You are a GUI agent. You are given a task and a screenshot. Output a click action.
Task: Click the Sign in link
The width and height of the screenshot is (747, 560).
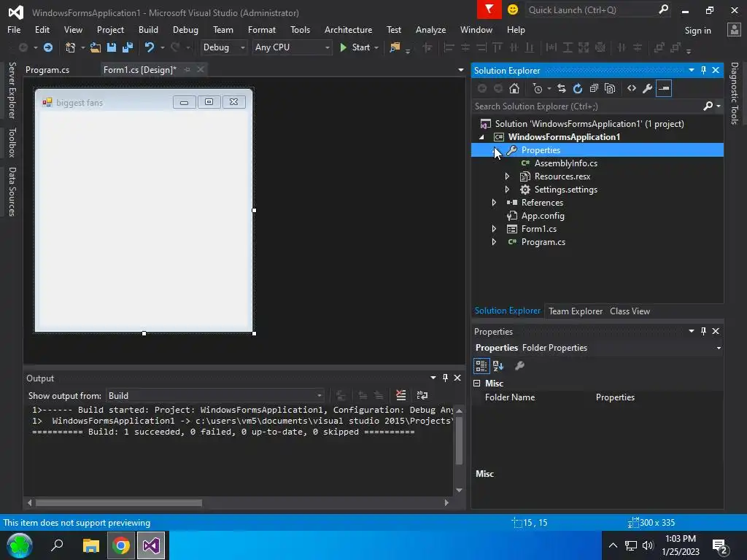pyautogui.click(x=697, y=31)
